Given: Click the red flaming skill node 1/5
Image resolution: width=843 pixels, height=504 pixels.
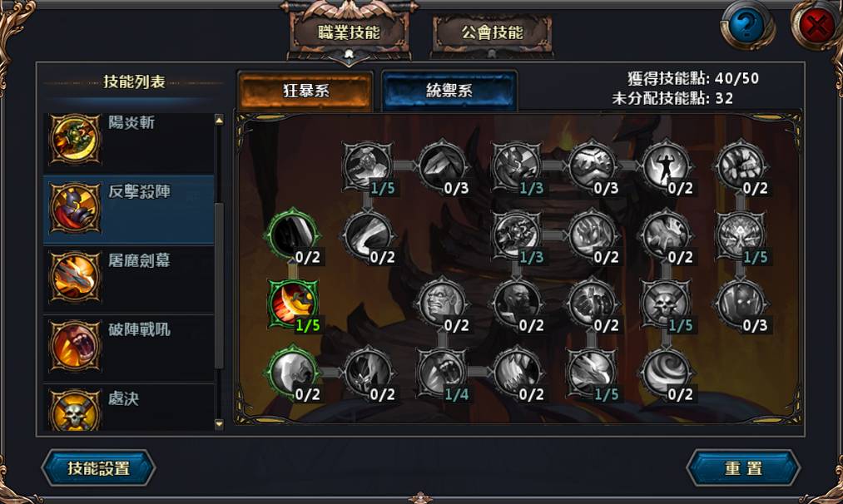Looking at the screenshot, I should [x=293, y=304].
